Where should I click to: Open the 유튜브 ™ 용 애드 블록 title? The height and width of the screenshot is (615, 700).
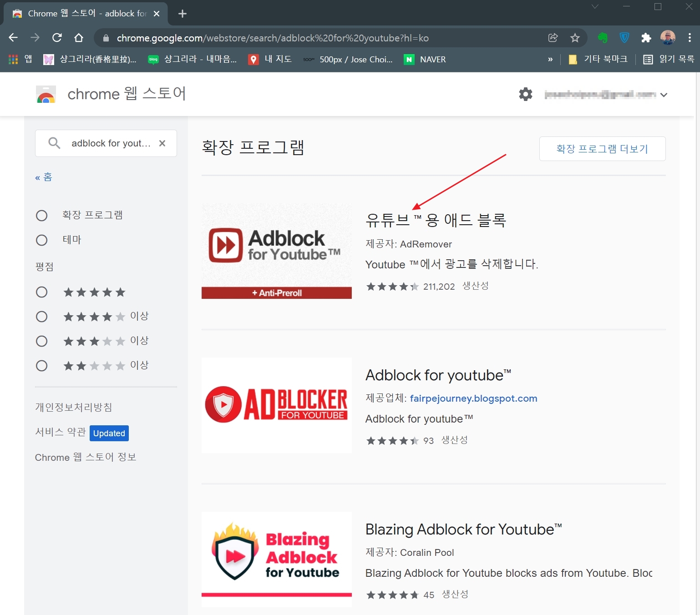pos(436,220)
